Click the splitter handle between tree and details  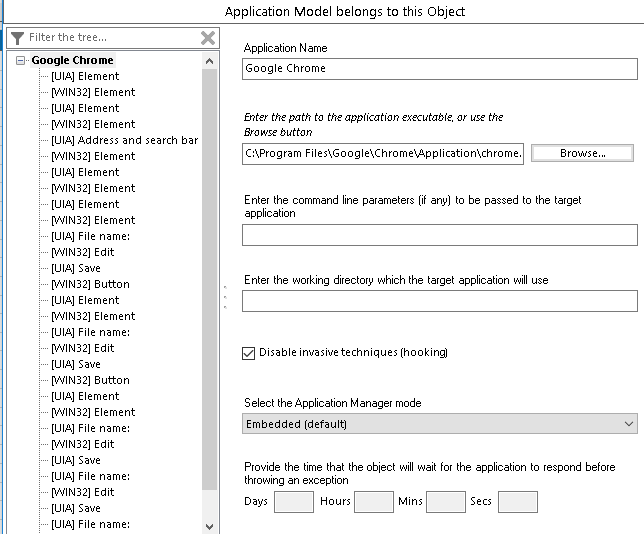pyautogui.click(x=226, y=297)
